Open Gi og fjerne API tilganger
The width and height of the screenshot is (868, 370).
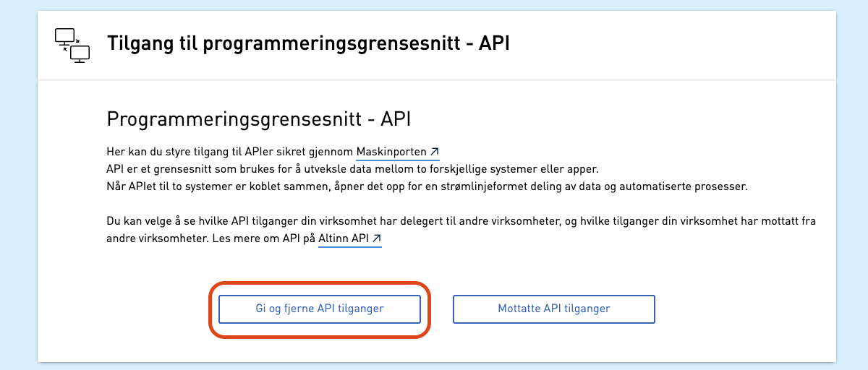320,309
